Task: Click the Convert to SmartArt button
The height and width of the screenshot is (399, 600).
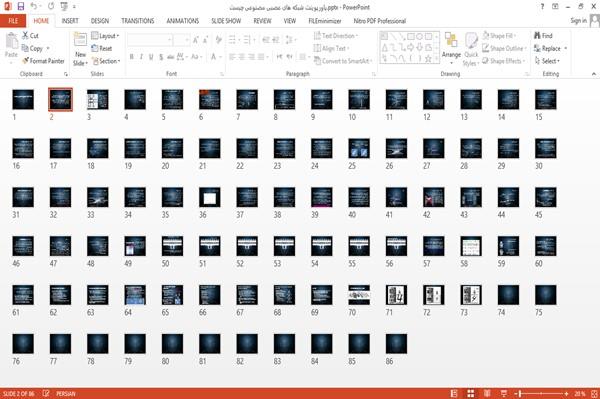Action: coord(343,61)
